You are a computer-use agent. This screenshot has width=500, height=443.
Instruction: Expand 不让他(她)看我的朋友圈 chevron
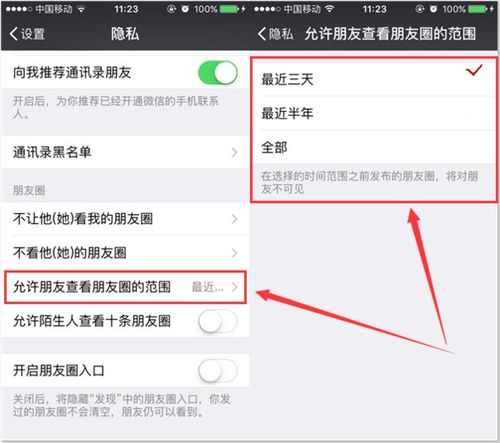[x=235, y=219]
